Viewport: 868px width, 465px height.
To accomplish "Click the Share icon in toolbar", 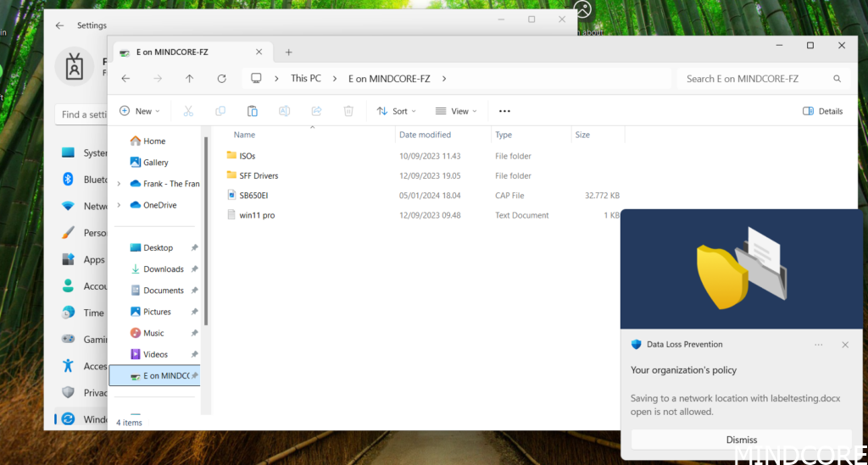I will [x=316, y=111].
